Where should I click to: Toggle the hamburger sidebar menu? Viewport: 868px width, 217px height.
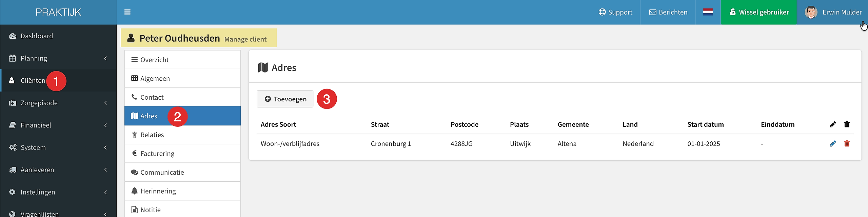[127, 12]
